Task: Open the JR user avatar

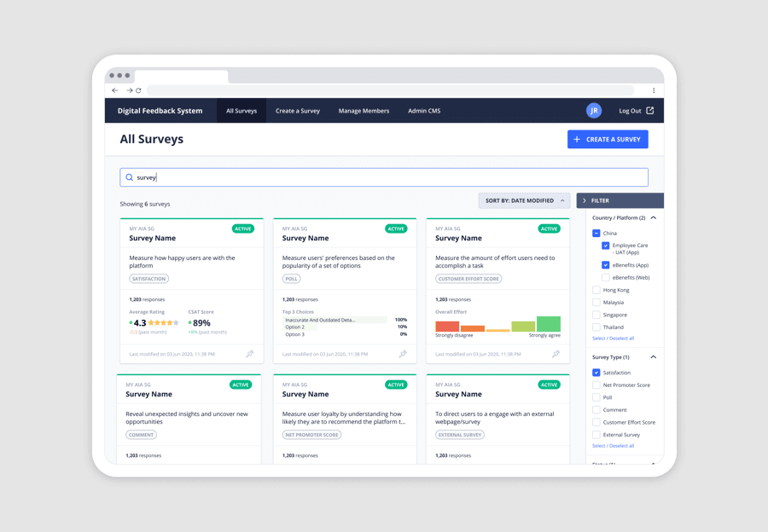Action: [x=594, y=111]
